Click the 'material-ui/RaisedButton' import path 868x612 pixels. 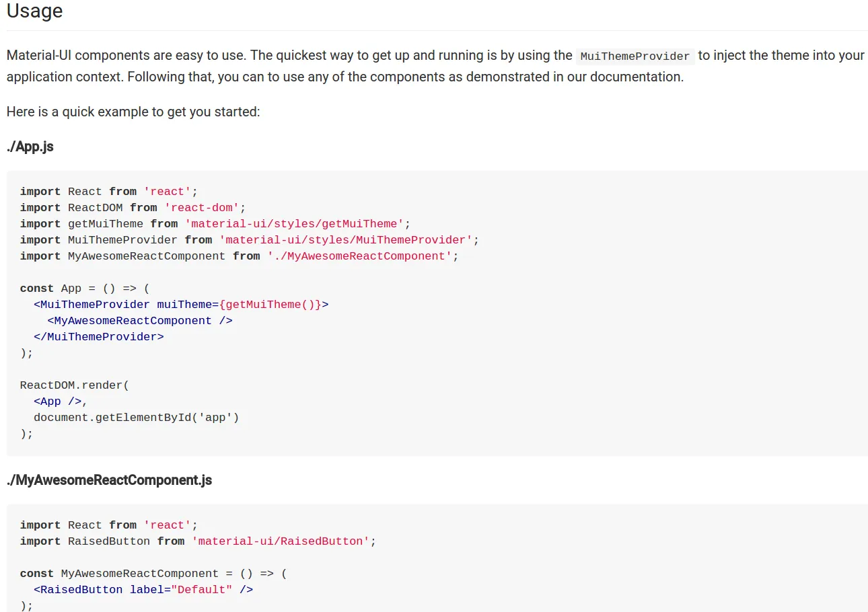coord(281,541)
